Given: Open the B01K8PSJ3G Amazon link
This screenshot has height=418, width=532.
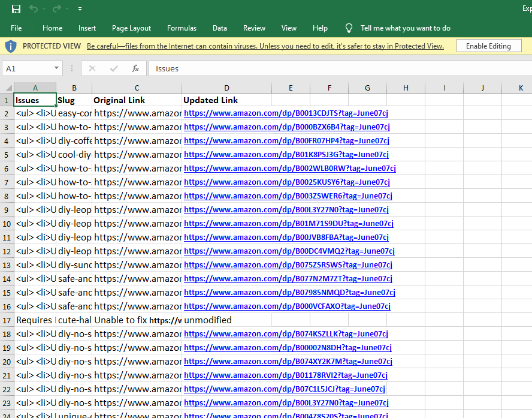Looking at the screenshot, I should 286,155.
